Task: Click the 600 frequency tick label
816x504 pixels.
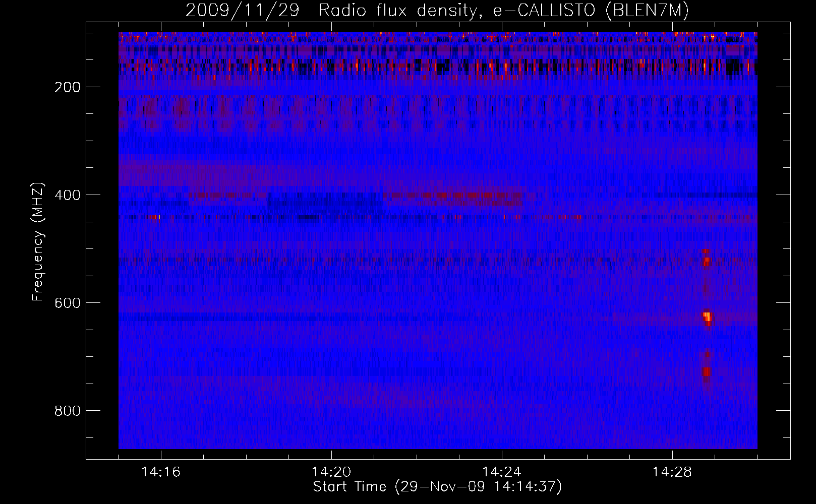Action: 68,303
